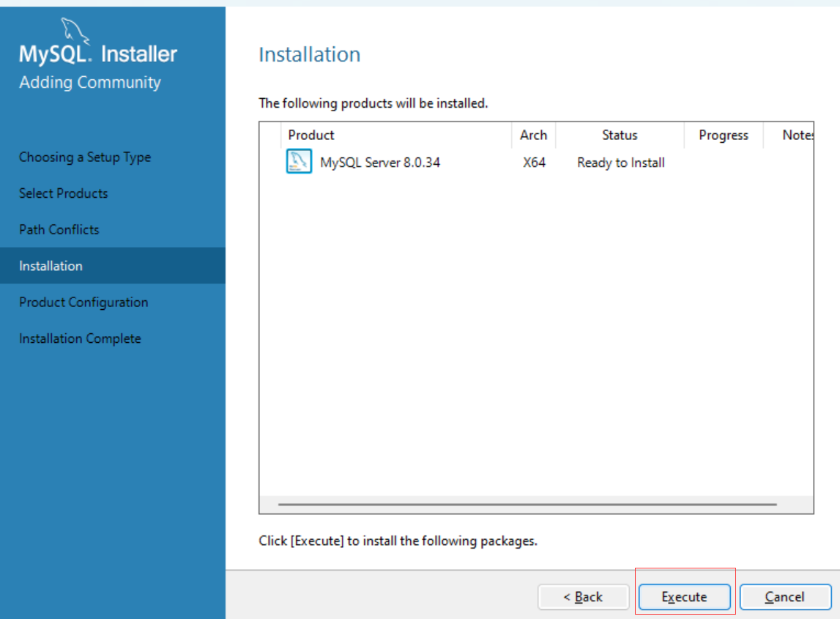The width and height of the screenshot is (840, 619).
Task: Click the Ready to Install status
Action: pos(621,163)
